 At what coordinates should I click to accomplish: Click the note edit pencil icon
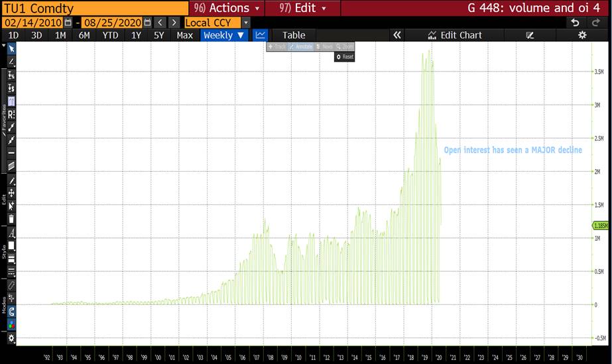pos(530,35)
